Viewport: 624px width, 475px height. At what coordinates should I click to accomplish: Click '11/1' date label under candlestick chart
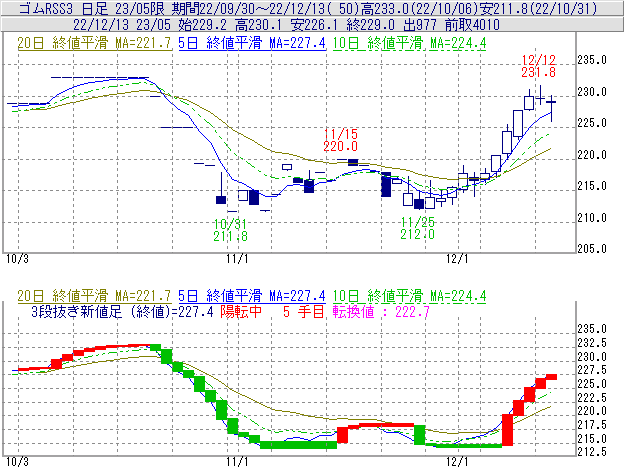click(237, 259)
